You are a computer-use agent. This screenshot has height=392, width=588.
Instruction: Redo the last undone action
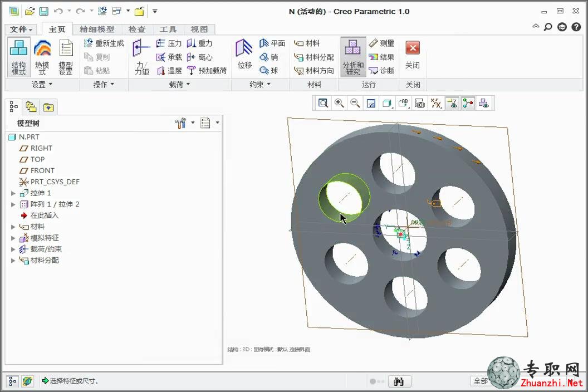pos(80,11)
